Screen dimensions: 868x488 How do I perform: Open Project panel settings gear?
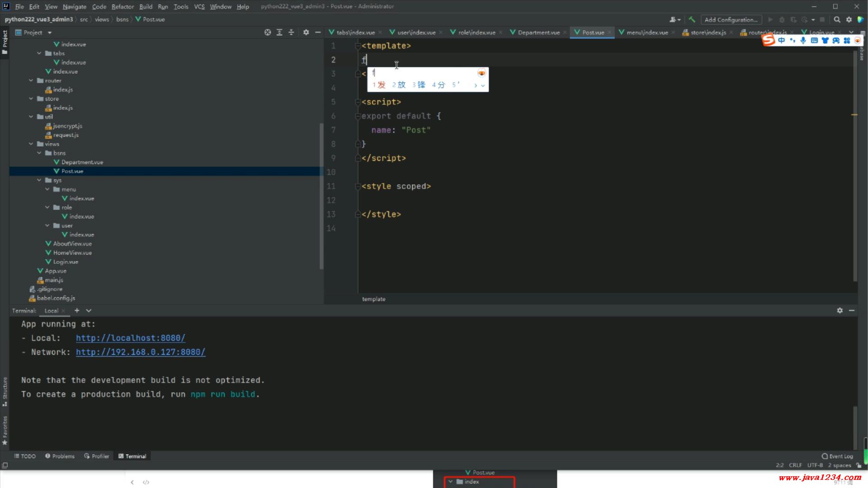tap(306, 32)
